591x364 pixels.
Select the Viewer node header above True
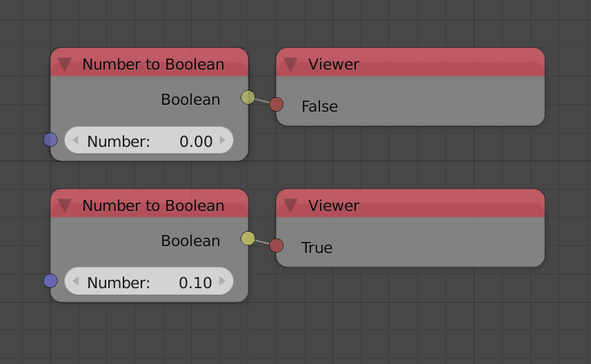coord(410,203)
